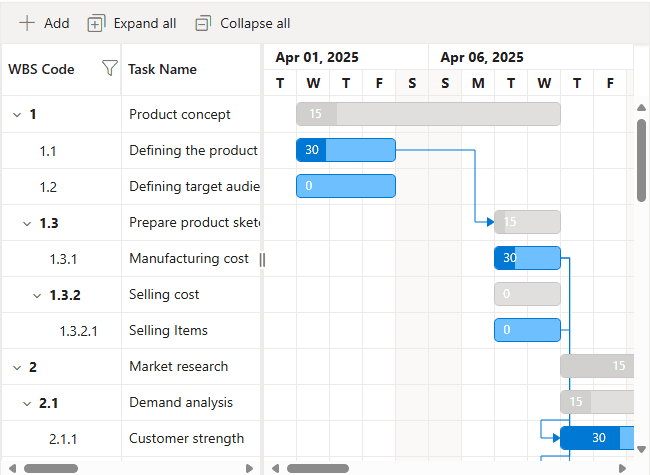The width and height of the screenshot is (650, 475).
Task: Collapse WBS row 2.1 Demand analysis
Action: (26, 403)
